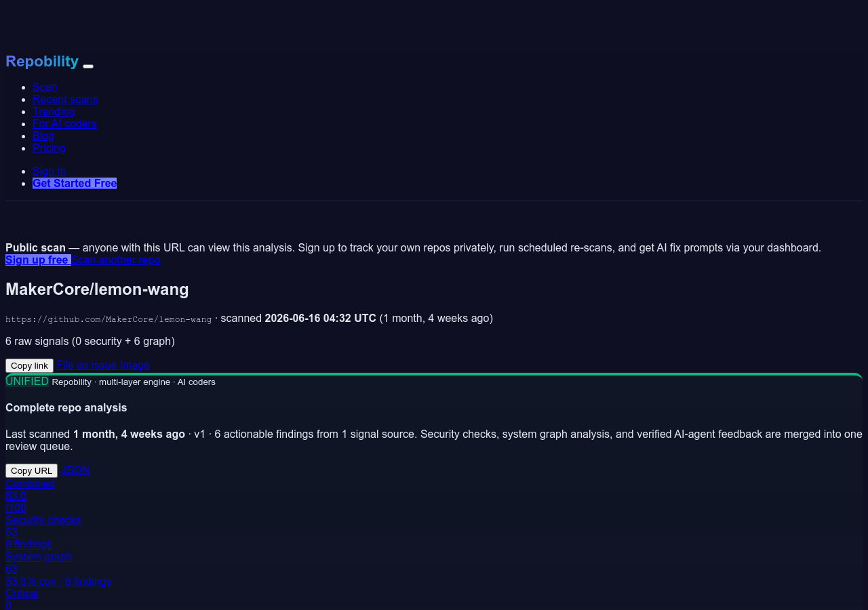Image resolution: width=868 pixels, height=610 pixels.
Task: Open the JSON link
Action: click(75, 470)
